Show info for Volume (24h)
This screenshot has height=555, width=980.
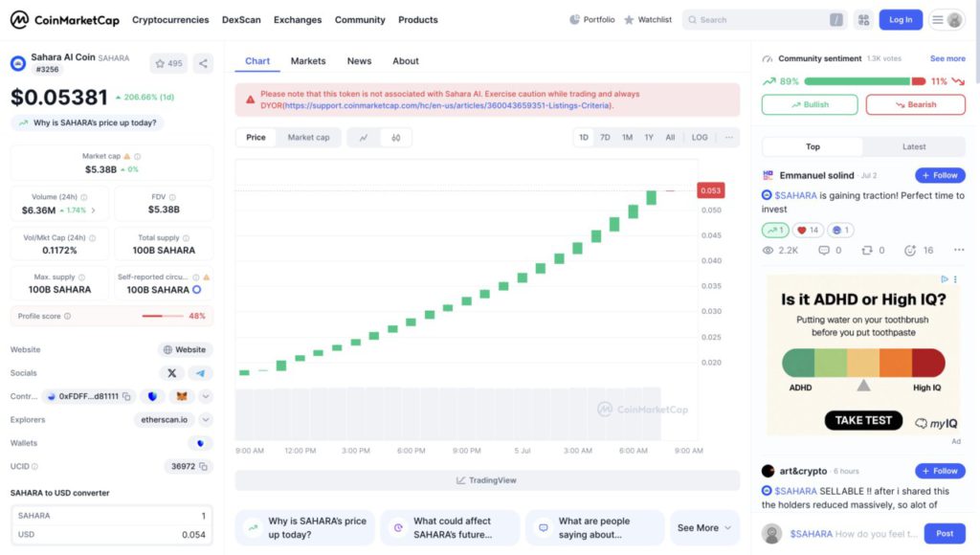(84, 197)
